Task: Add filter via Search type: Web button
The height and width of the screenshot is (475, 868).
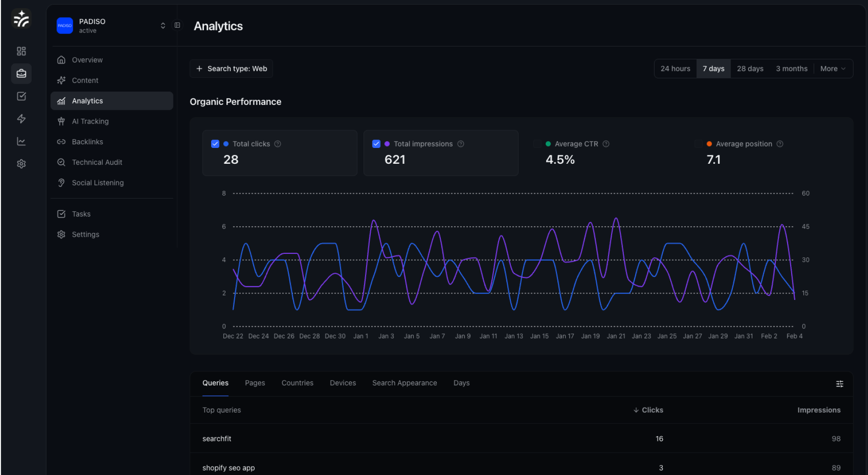Action: (x=231, y=69)
